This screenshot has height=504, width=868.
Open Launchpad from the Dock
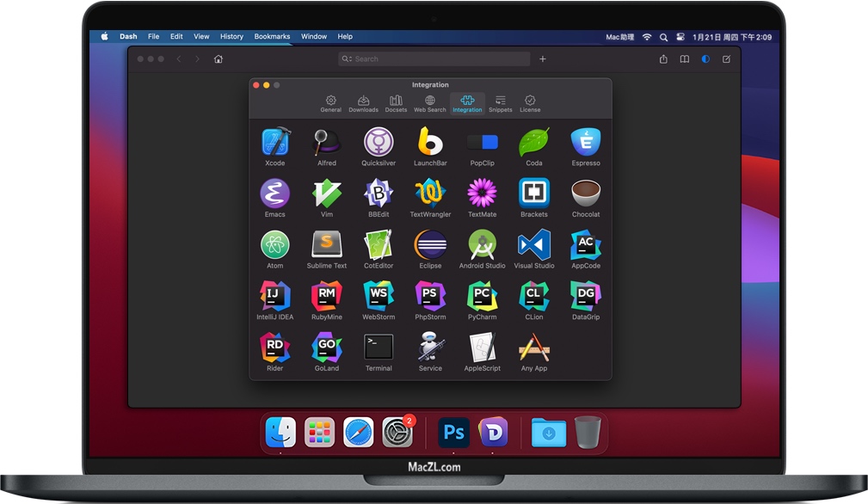pos(319,432)
